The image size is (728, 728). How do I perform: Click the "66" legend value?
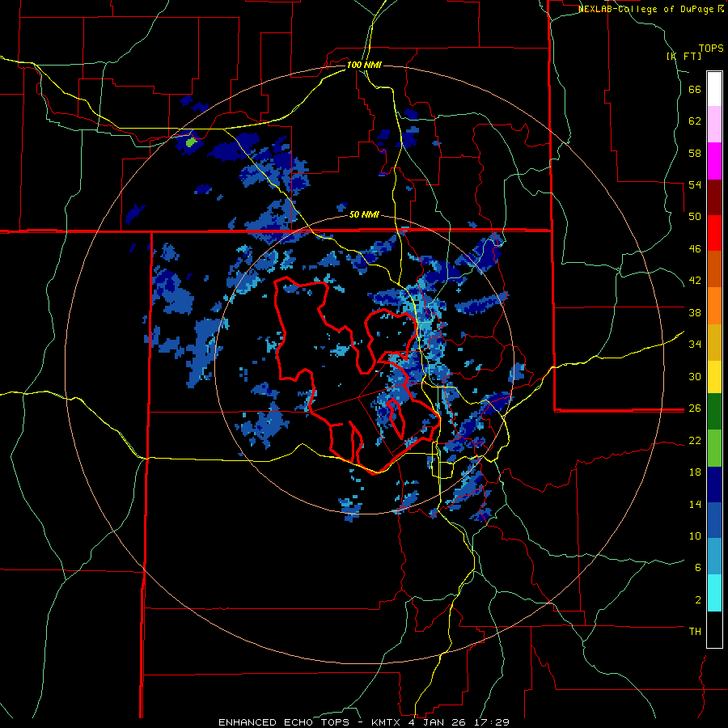pos(695,90)
